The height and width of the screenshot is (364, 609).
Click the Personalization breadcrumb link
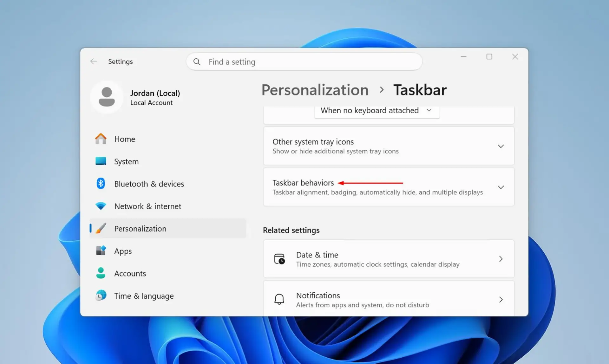(x=315, y=90)
